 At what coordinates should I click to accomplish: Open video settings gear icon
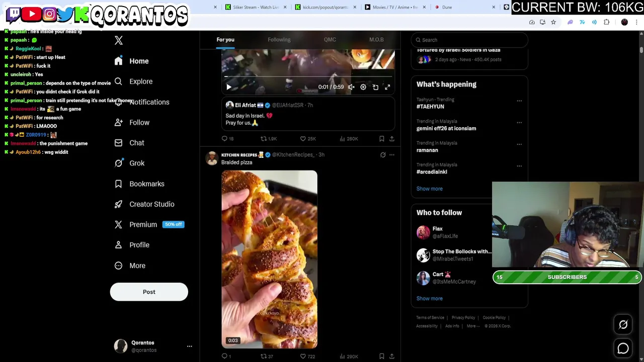pos(363,87)
